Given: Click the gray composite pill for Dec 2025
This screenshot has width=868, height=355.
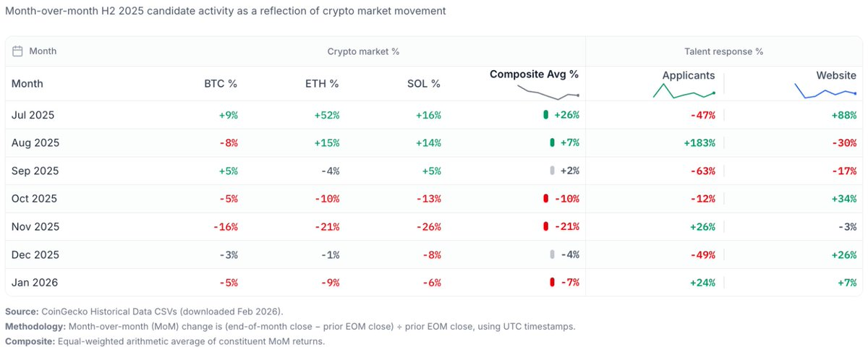Looking at the screenshot, I should tap(552, 255).
